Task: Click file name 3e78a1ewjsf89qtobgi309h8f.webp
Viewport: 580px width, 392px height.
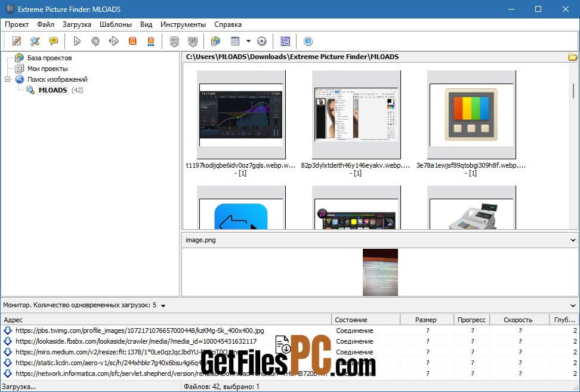Action: tap(471, 165)
